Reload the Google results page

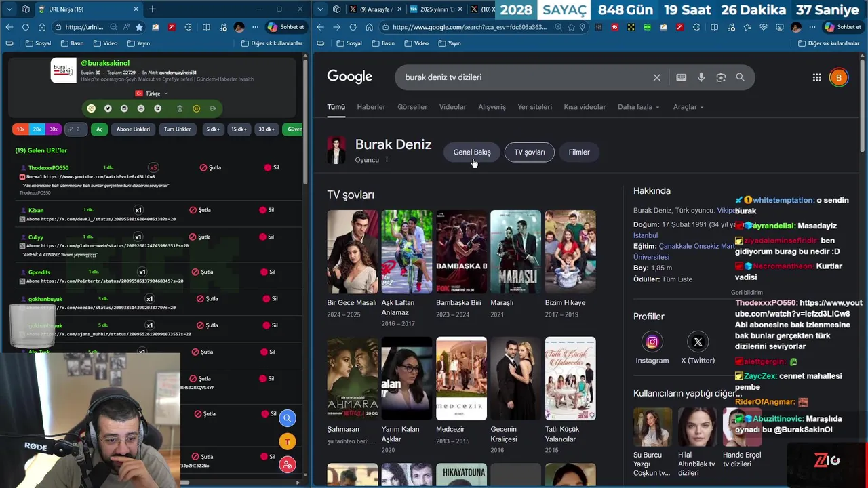353,27
